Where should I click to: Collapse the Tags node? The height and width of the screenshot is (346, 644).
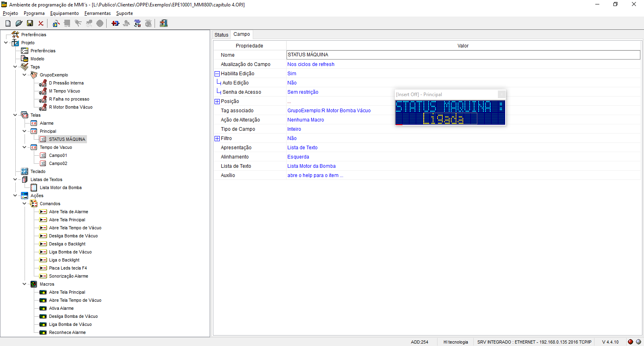pos(15,67)
